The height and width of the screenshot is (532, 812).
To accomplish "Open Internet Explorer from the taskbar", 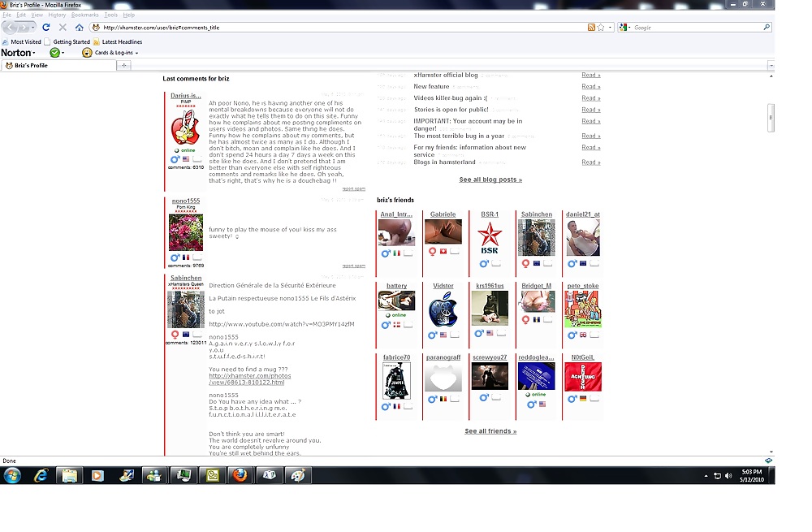I will click(41, 476).
